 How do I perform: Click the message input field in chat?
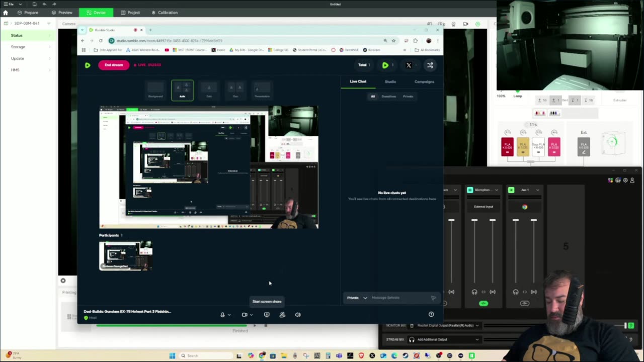tap(400, 298)
